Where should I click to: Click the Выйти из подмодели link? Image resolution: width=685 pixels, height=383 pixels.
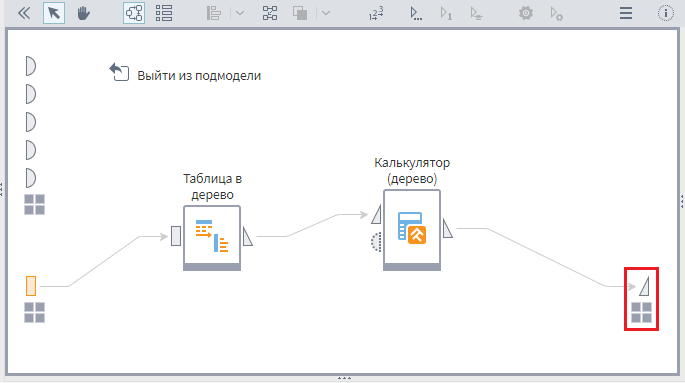tap(199, 76)
